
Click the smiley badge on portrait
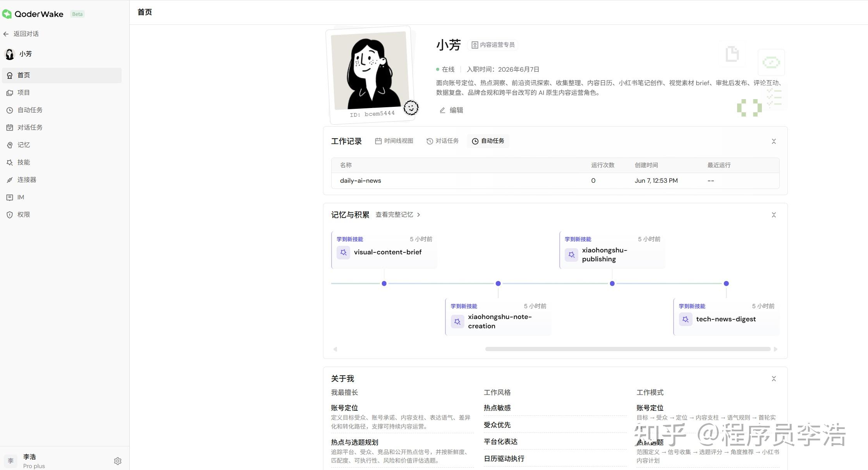(411, 108)
